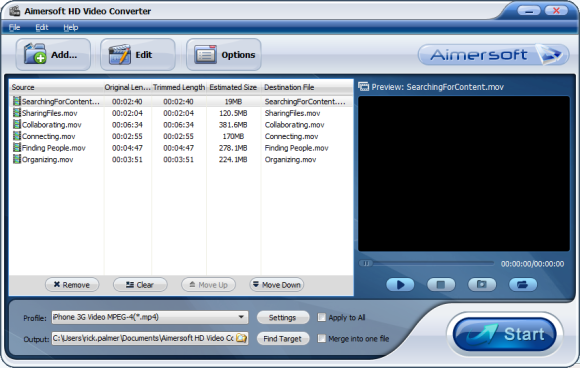Remove the selected file
This screenshot has width=580, height=368.
click(72, 285)
